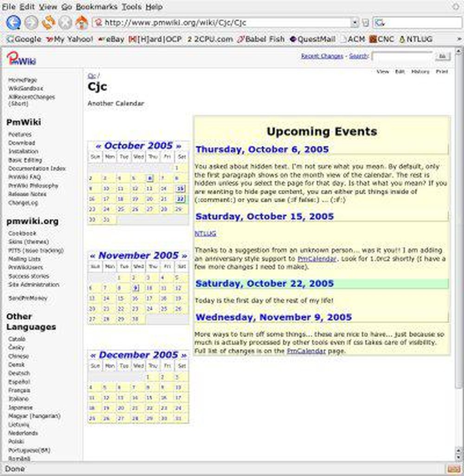This screenshot has height=476, width=464.
Task: Open the October 2005 month heading link
Action: click(138, 146)
